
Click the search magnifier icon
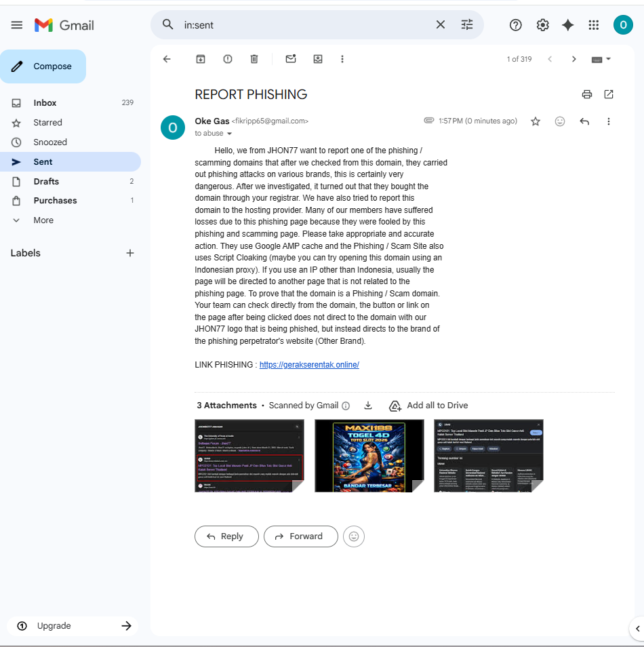tap(167, 24)
